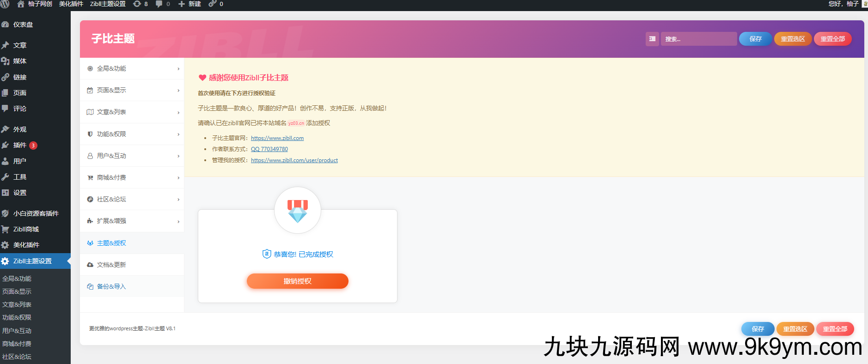The height and width of the screenshot is (364, 868).
Task: Click the bottom 保存 button
Action: click(758, 329)
